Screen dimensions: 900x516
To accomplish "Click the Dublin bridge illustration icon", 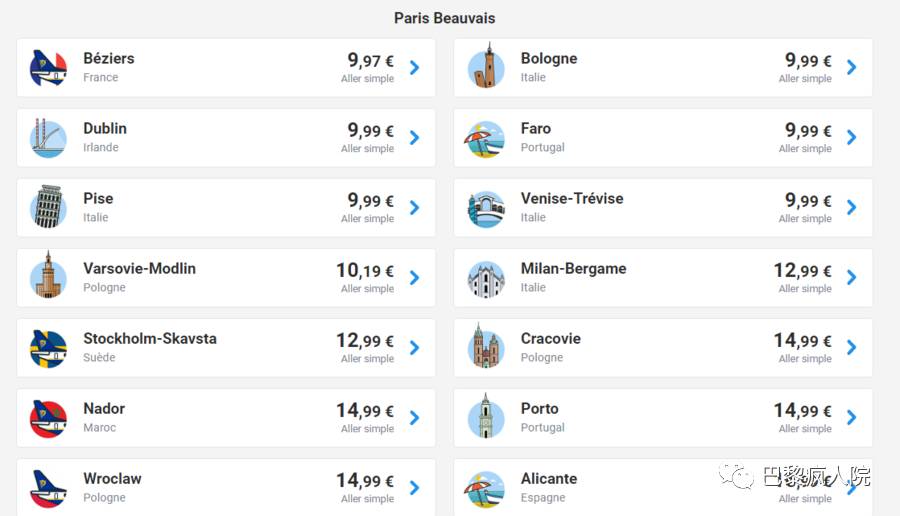I will click(x=48, y=138).
